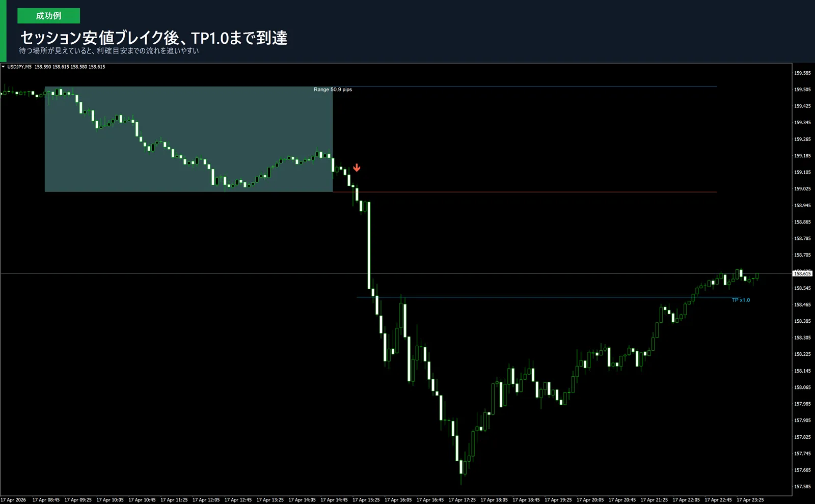Image resolution: width=815 pixels, height=504 pixels.
Task: Click the 157.585 price axis label
Action: click(802, 487)
